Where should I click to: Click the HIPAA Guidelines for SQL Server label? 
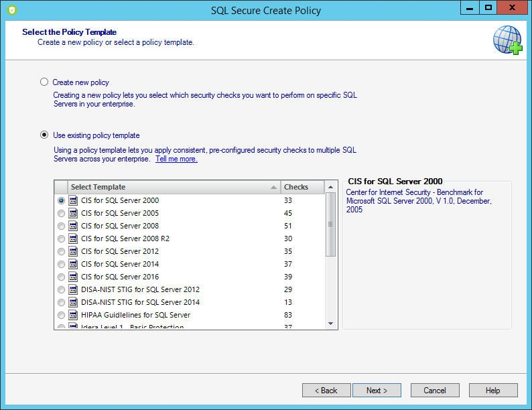coord(136,315)
